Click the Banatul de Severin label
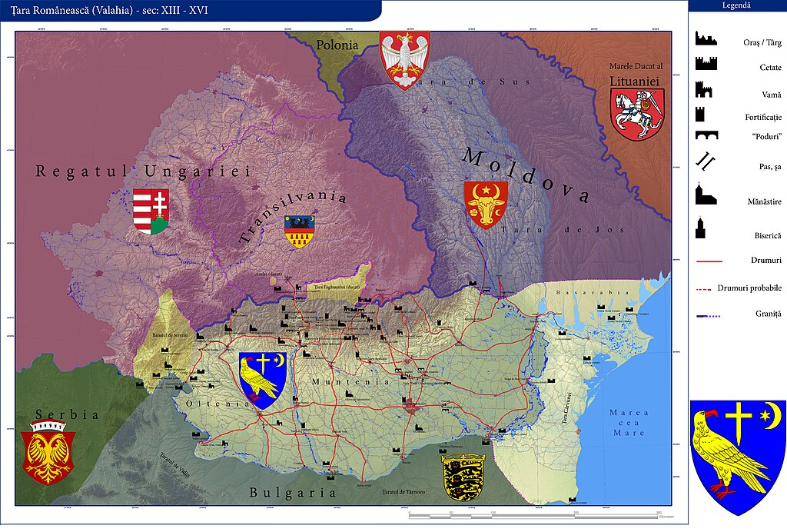This screenshot has height=532, width=787. tap(170, 334)
